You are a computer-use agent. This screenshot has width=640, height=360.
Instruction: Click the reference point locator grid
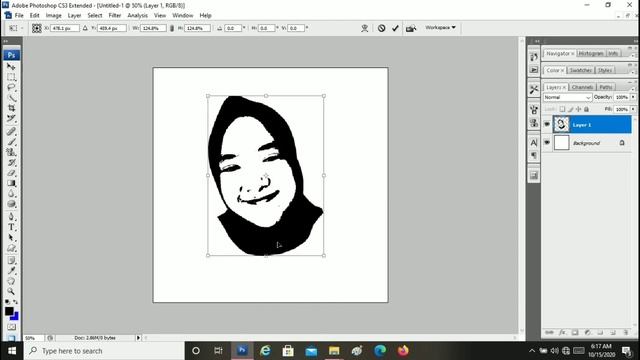(x=37, y=28)
